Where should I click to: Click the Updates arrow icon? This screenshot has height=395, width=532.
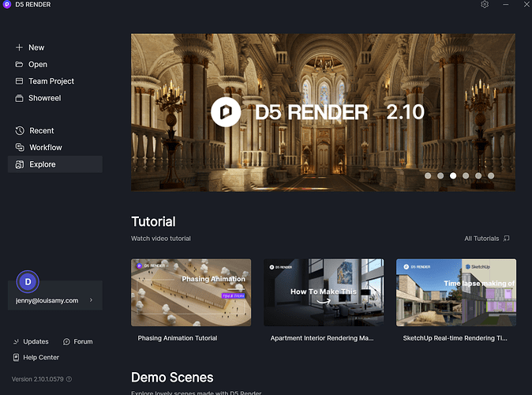pyautogui.click(x=16, y=342)
